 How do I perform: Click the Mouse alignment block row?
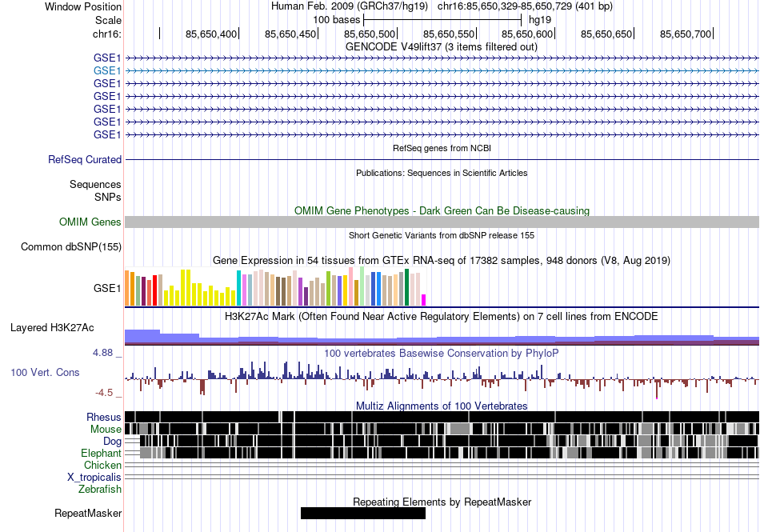(x=442, y=429)
